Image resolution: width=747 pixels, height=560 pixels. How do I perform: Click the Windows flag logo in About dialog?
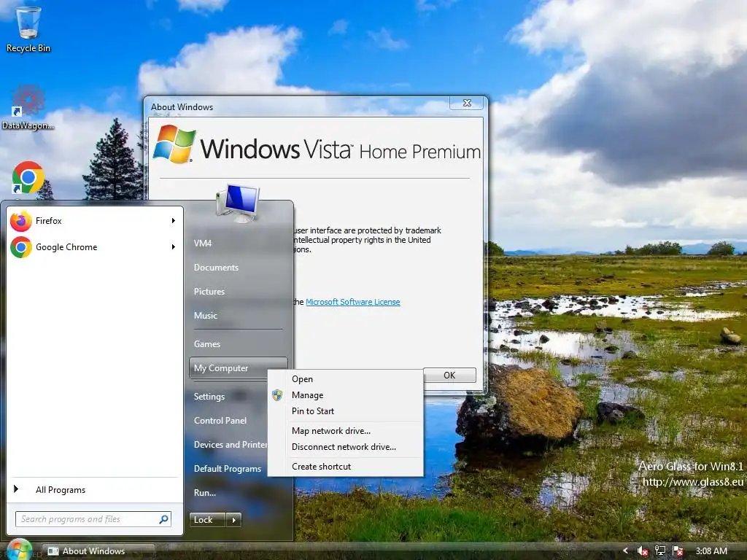pyautogui.click(x=174, y=144)
